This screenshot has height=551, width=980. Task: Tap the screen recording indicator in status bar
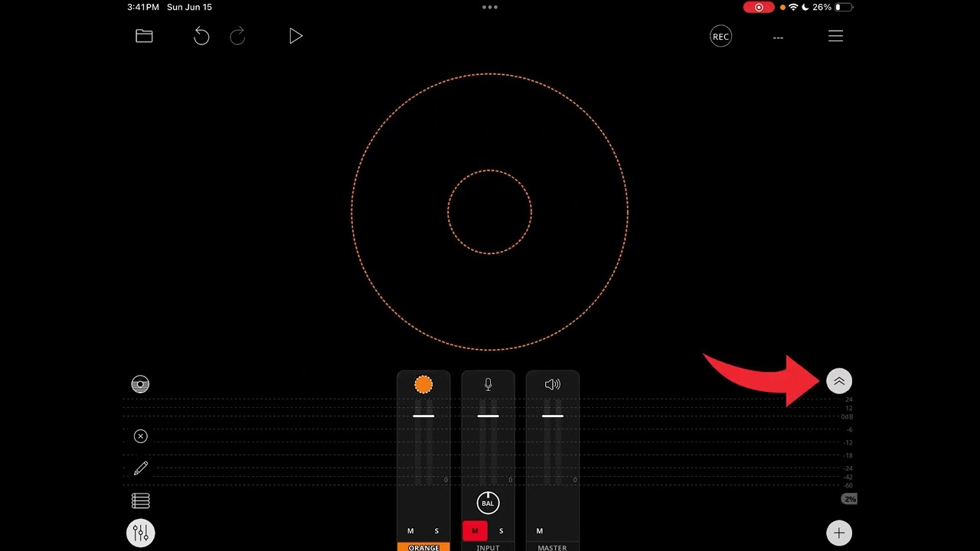tap(759, 7)
